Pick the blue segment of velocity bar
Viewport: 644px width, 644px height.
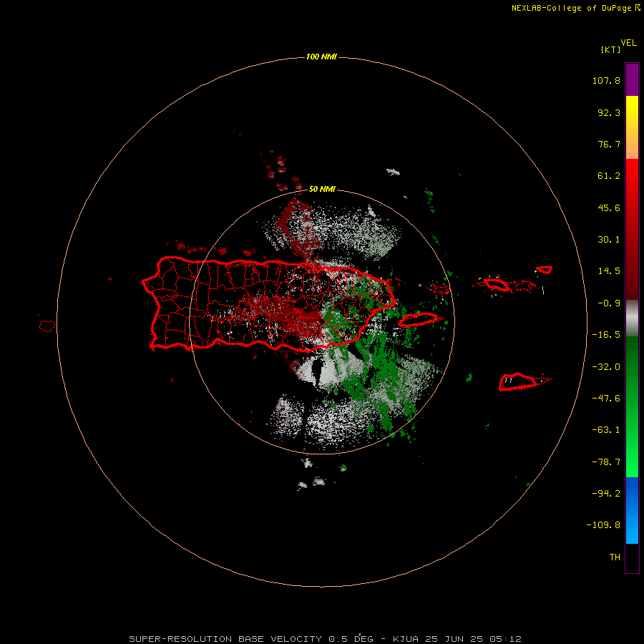[632, 510]
